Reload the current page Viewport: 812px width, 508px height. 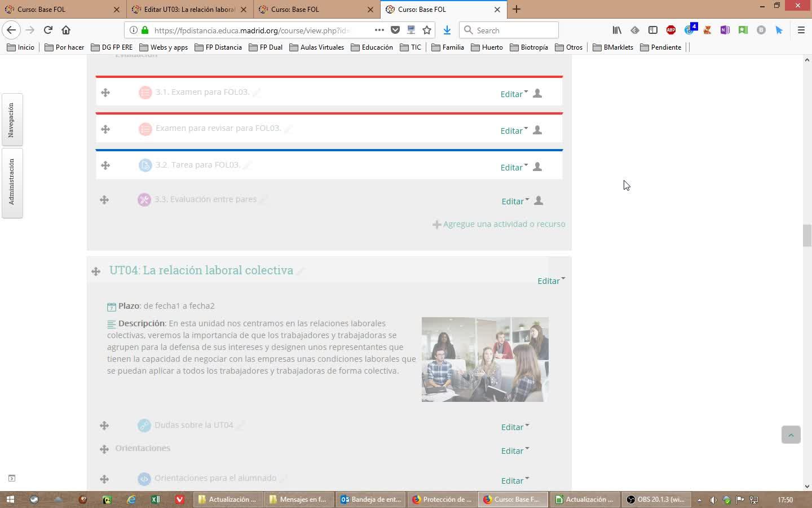48,30
